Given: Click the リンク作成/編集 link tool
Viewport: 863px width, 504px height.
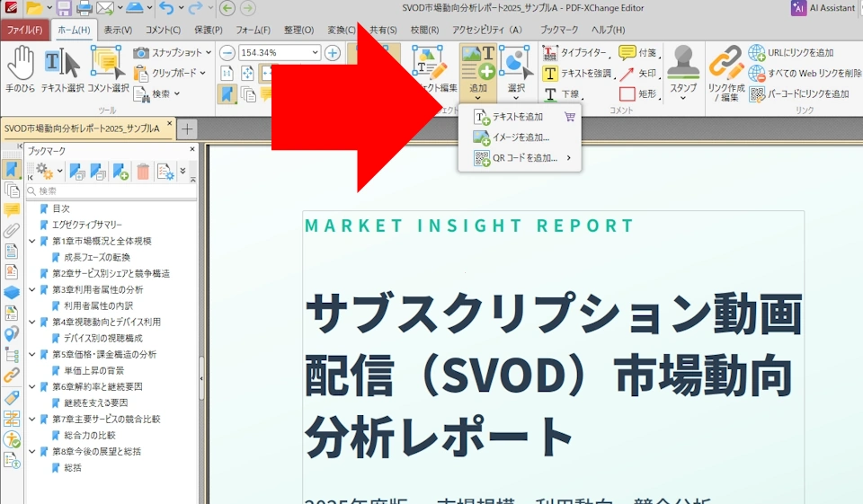Looking at the screenshot, I should (x=726, y=74).
